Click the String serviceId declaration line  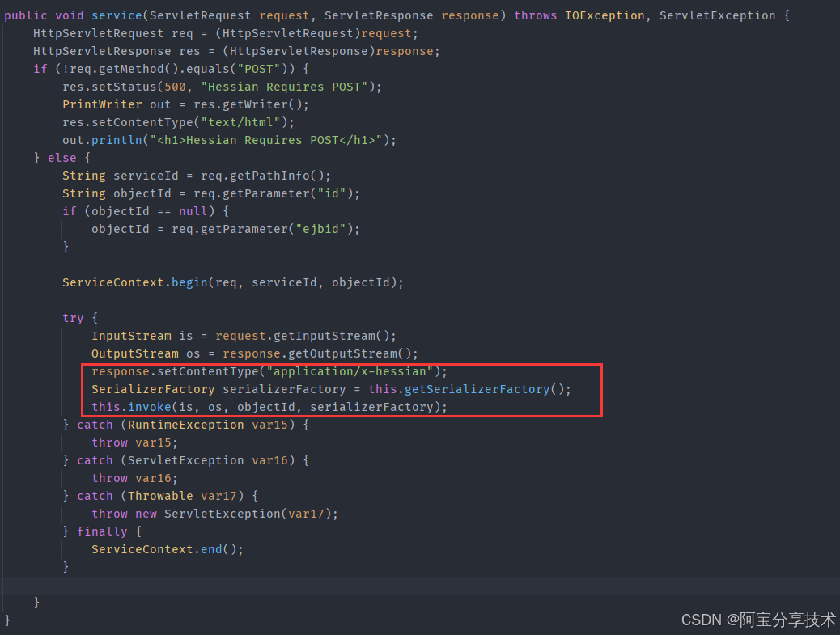[x=197, y=176]
